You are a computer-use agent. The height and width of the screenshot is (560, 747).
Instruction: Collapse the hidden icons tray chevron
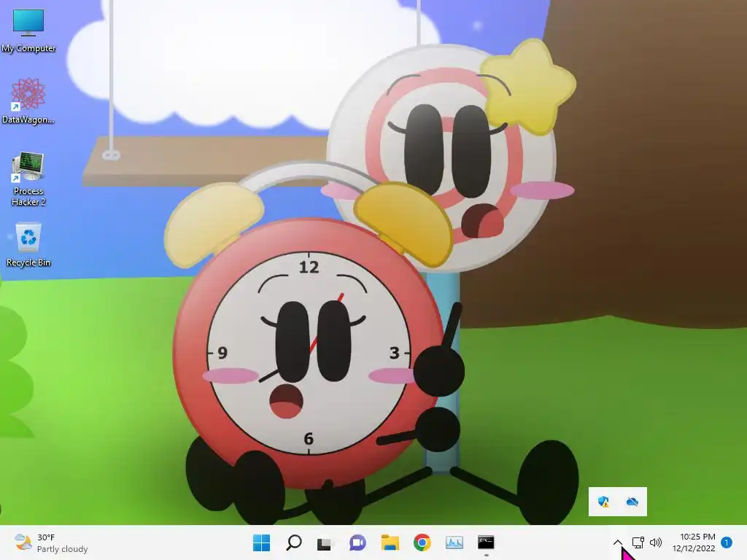pos(617,542)
